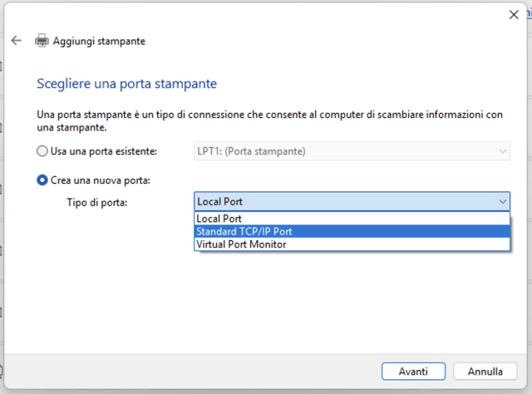Choose Standard TCP/IP Port from the list
This screenshot has width=532, height=394.
(352, 231)
